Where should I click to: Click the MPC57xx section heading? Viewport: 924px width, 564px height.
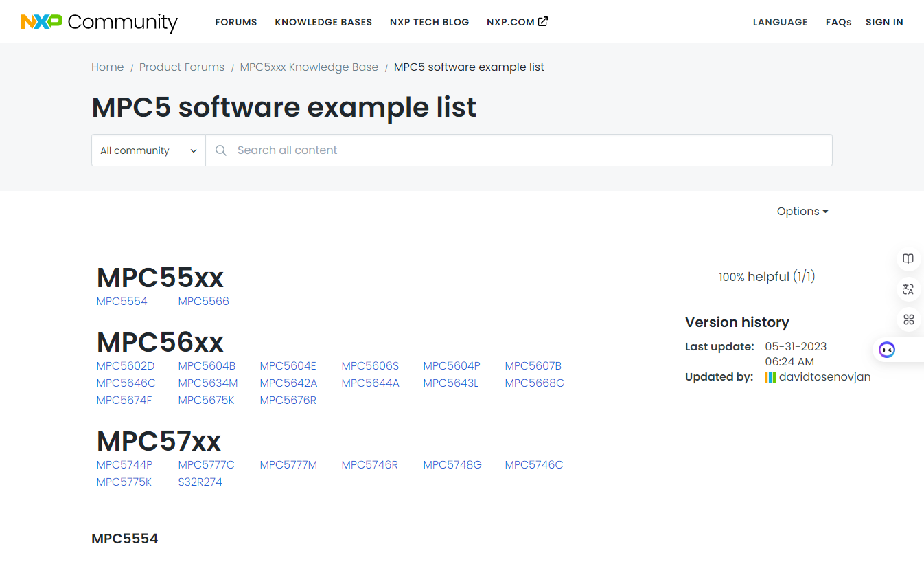coord(159,441)
